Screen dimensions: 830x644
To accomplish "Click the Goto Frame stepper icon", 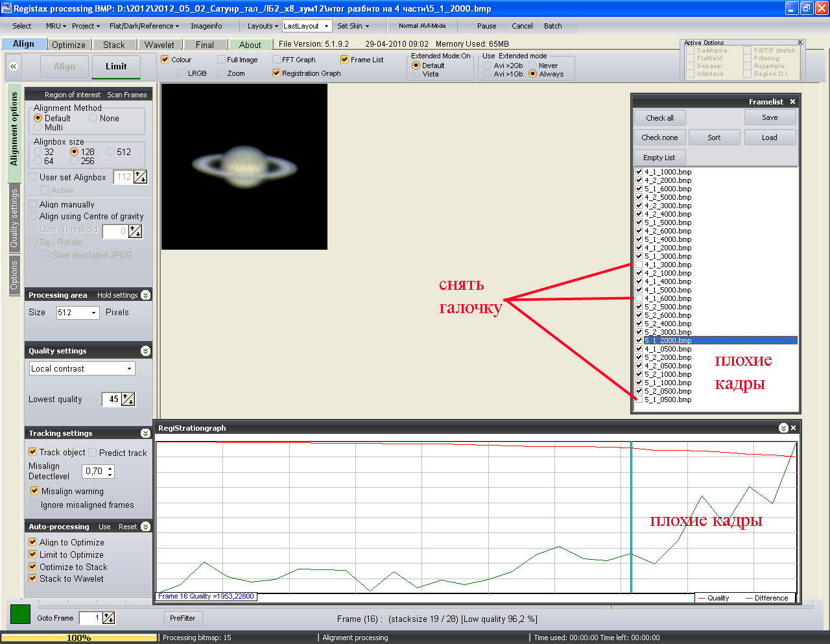I will pyautogui.click(x=109, y=618).
